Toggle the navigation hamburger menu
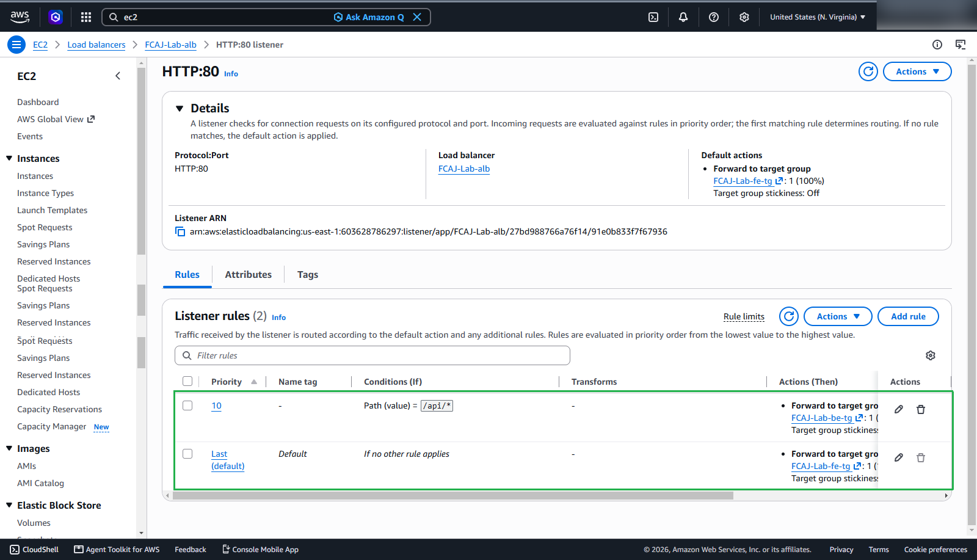The height and width of the screenshot is (560, 977). (x=16, y=45)
